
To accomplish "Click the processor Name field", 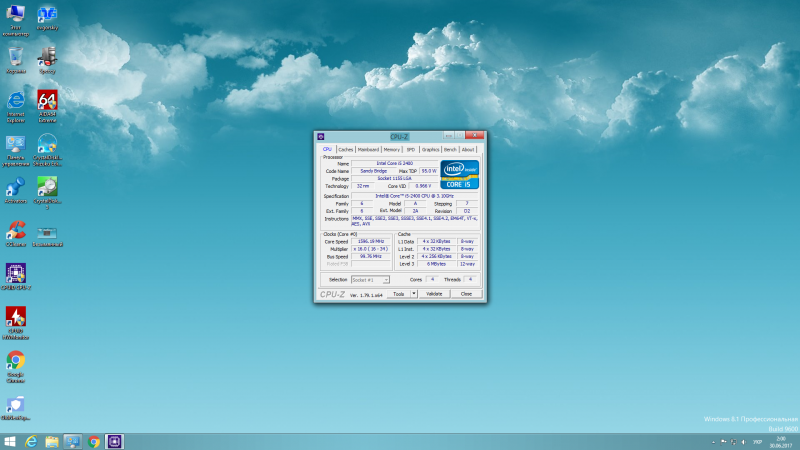I will tap(394, 163).
